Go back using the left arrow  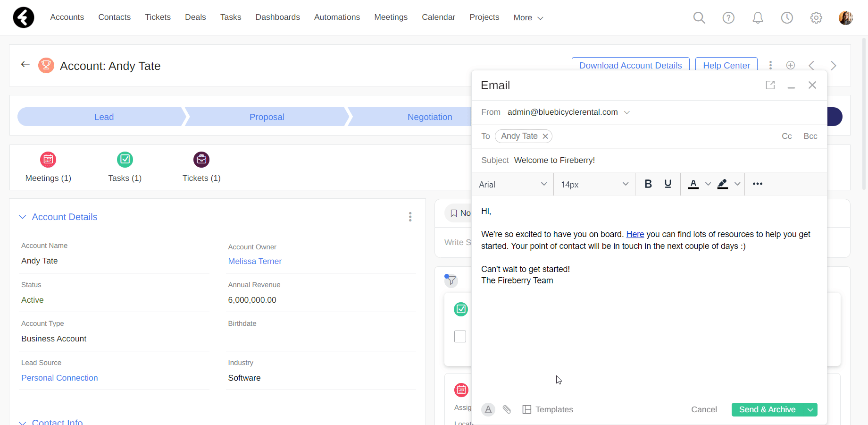pos(25,64)
